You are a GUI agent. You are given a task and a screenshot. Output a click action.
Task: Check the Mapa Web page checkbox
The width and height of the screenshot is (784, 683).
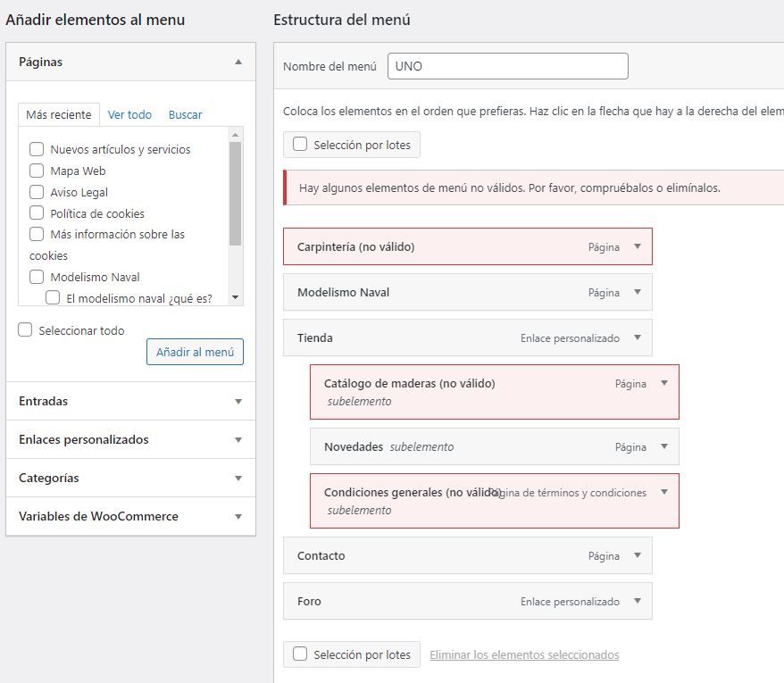37,171
